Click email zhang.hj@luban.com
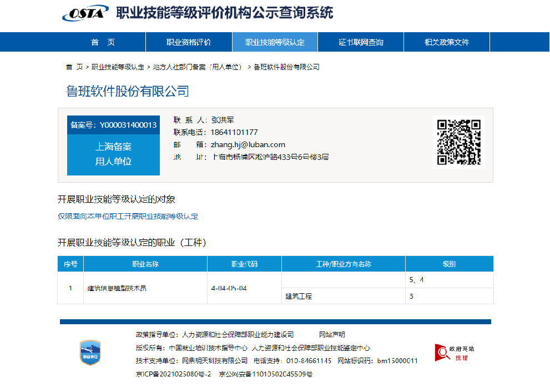 248,144
